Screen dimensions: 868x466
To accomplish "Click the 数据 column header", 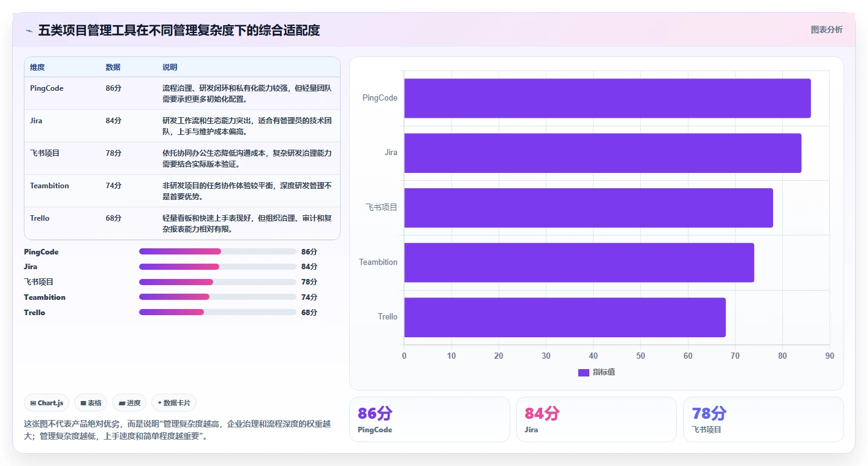I will 113,67.
